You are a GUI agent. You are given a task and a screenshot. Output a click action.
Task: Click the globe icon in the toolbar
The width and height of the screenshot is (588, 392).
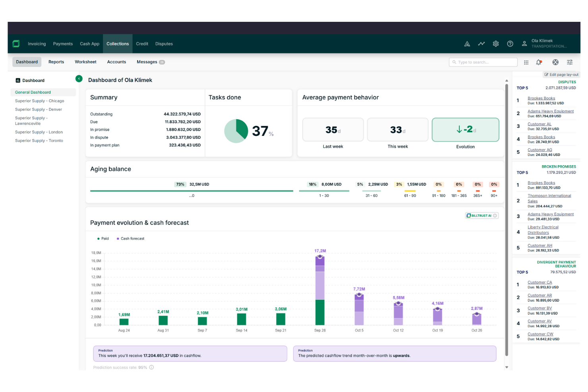(555, 62)
